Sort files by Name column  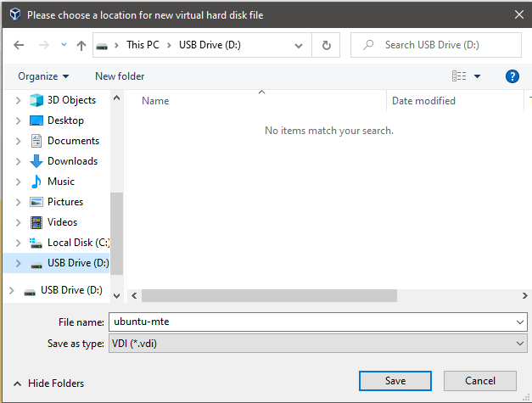(155, 101)
